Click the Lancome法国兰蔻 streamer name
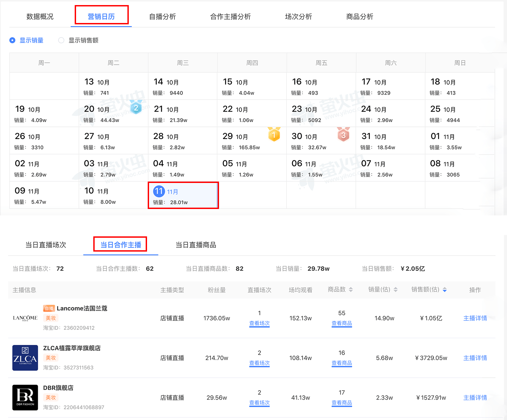The height and width of the screenshot is (420, 507). 82,308
